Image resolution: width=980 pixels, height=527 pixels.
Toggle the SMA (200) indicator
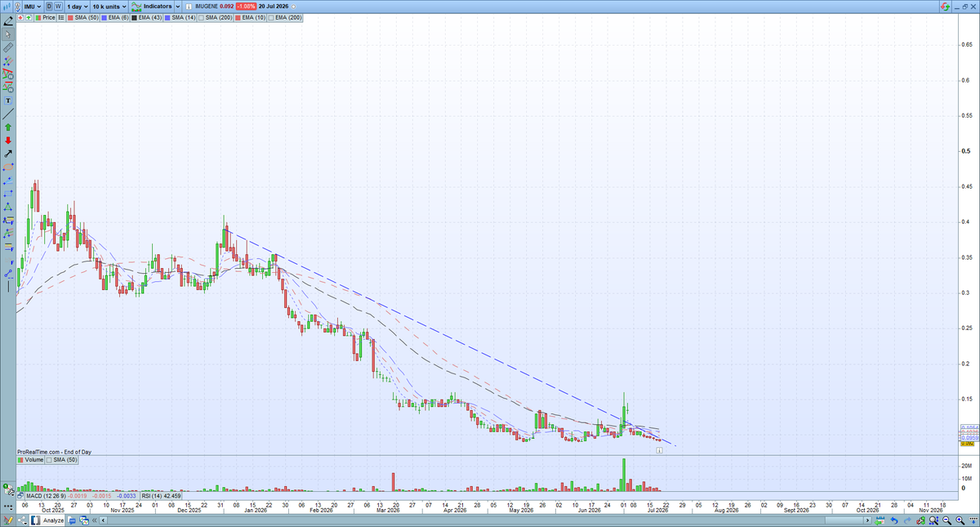tap(215, 17)
